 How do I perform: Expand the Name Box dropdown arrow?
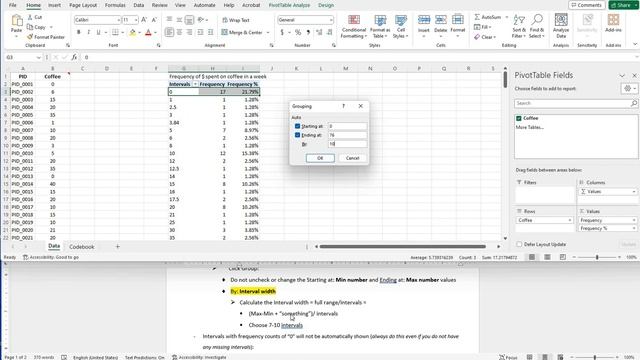[x=38, y=58]
